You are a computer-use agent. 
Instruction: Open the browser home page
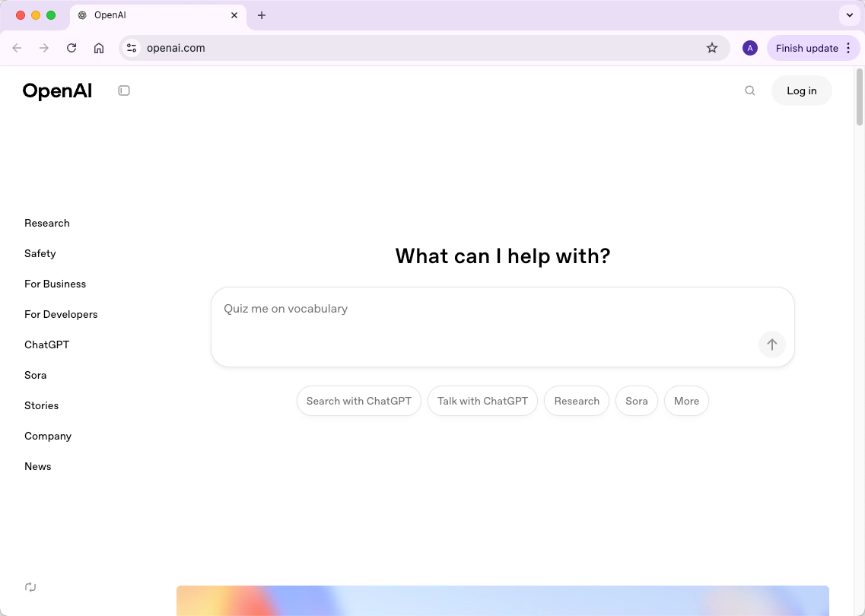point(99,48)
